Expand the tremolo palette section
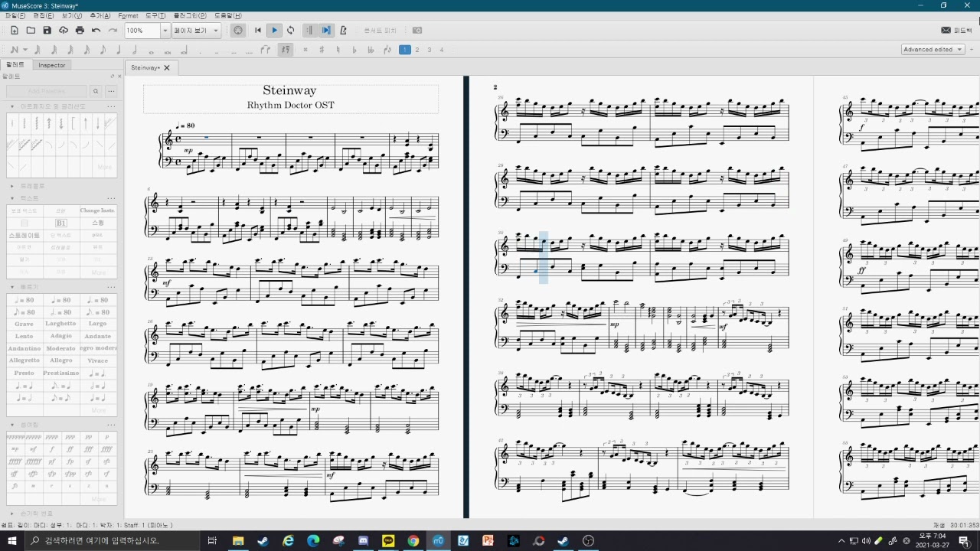Viewport: 980px width, 551px height. [11, 186]
